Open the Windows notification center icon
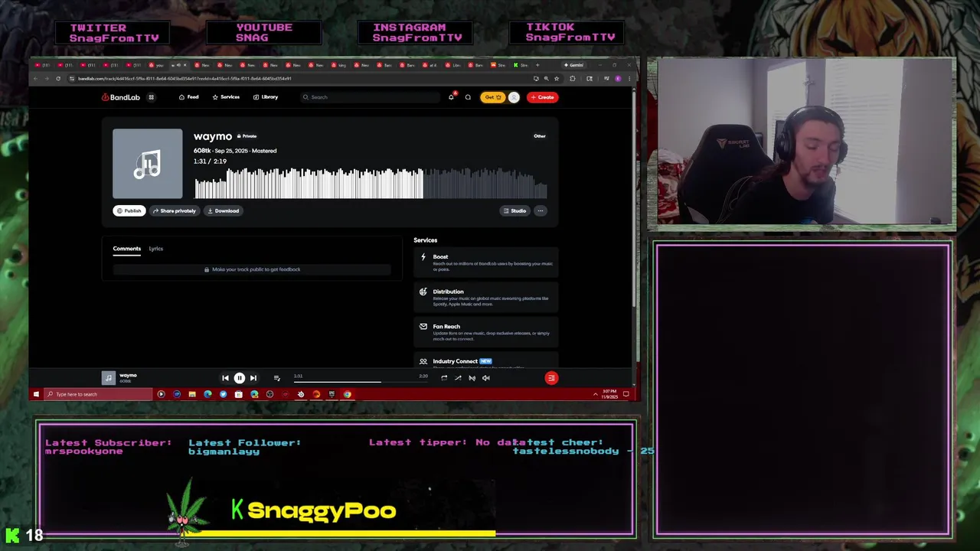980x551 pixels. tap(626, 394)
